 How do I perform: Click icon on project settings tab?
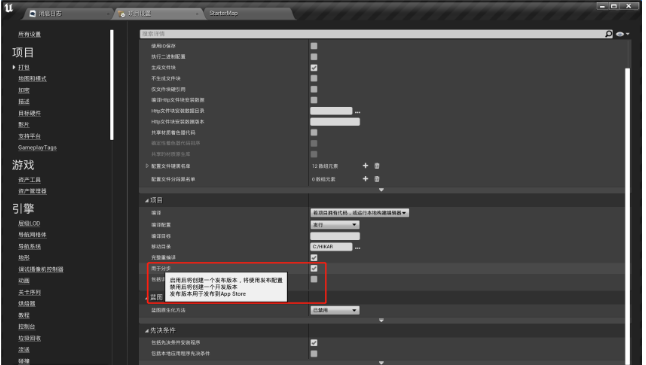pyautogui.click(x=122, y=14)
